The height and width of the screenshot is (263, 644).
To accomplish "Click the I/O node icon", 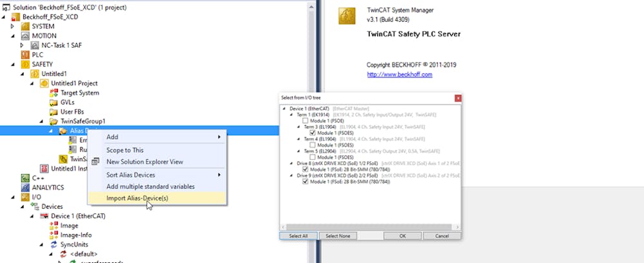I will click(x=25, y=197).
